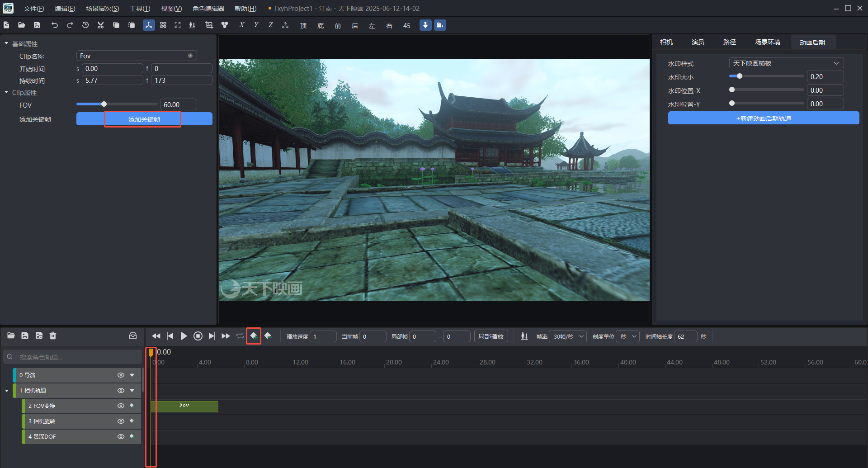Open the 帧率 30帧/秒 dropdown
Screen dimensions: 868x468
[567, 336]
